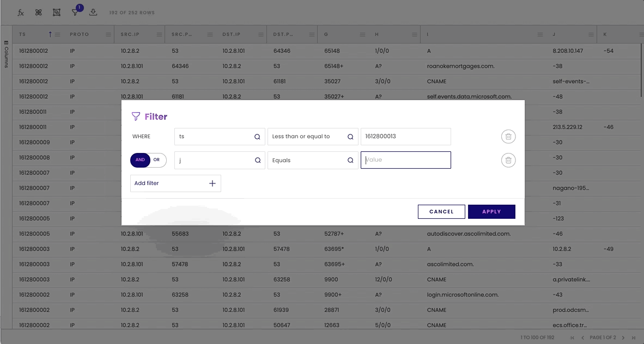Open the Equals operator dropdown
The height and width of the screenshot is (344, 644).
(313, 161)
